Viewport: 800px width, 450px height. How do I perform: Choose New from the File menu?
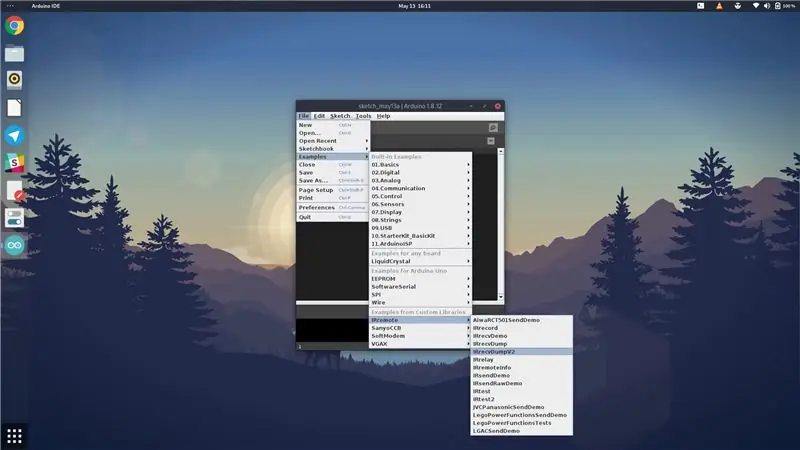(333, 125)
